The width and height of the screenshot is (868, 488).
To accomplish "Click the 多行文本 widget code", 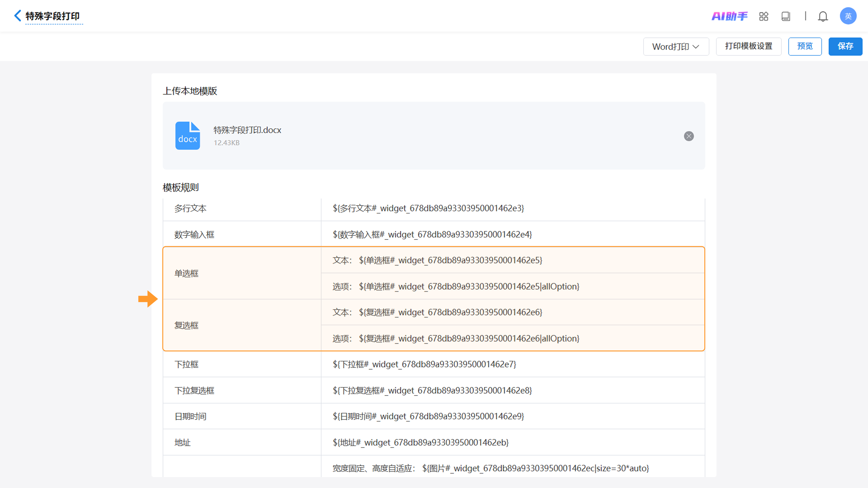I will point(428,208).
